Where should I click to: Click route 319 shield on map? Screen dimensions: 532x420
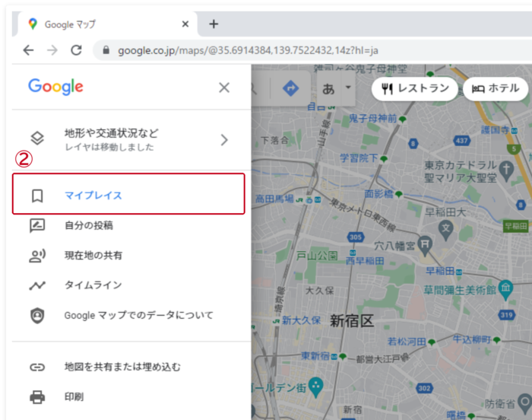507,315
